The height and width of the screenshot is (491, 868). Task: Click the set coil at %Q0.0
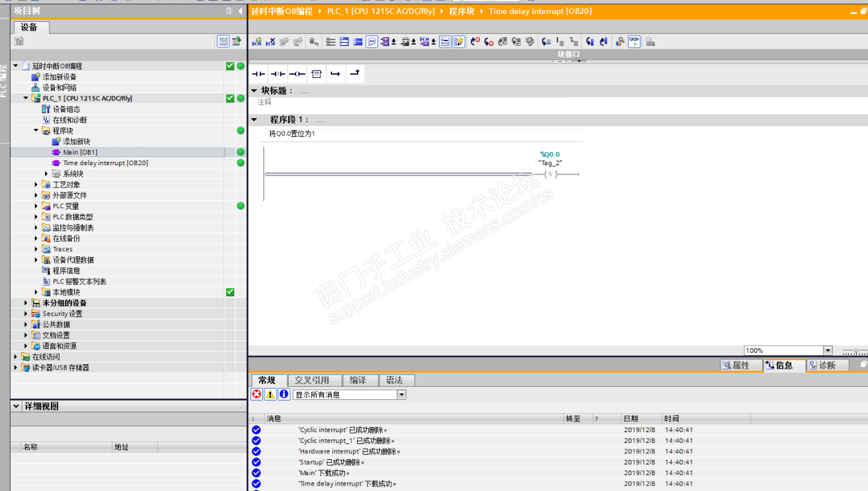tap(550, 174)
